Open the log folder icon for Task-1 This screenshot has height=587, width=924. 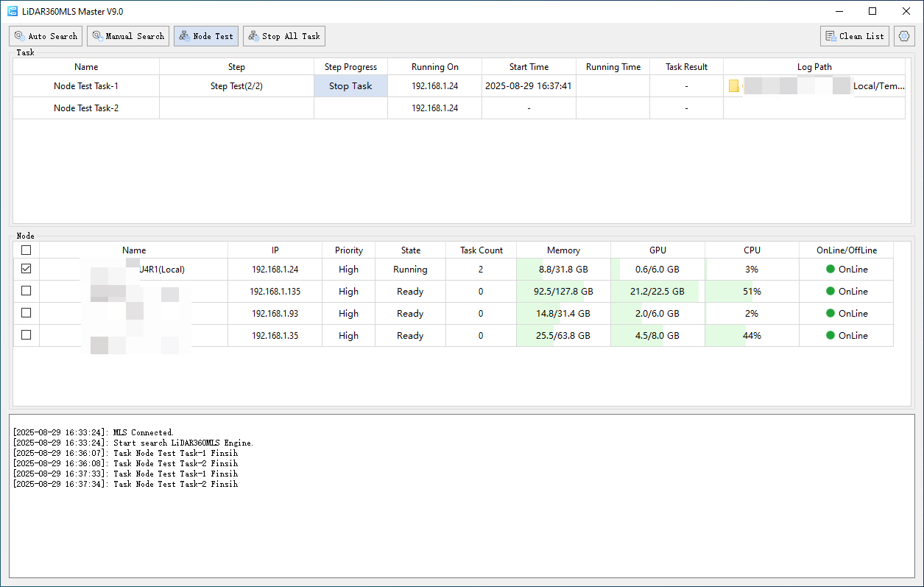[x=734, y=86]
